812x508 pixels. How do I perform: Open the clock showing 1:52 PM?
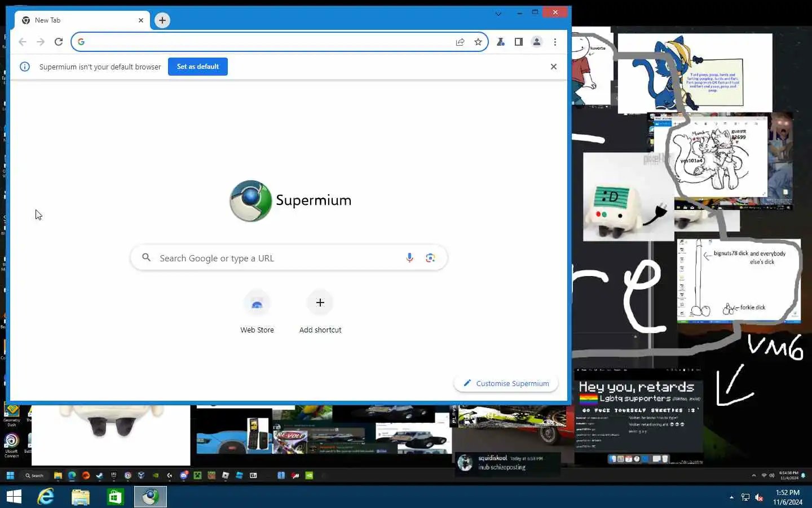point(788,497)
